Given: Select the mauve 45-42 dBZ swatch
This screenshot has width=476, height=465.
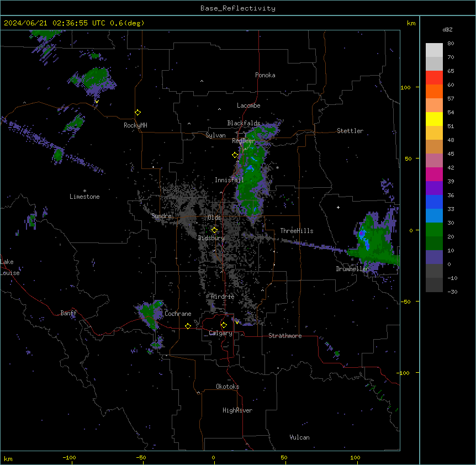Looking at the screenshot, I should [434, 161].
